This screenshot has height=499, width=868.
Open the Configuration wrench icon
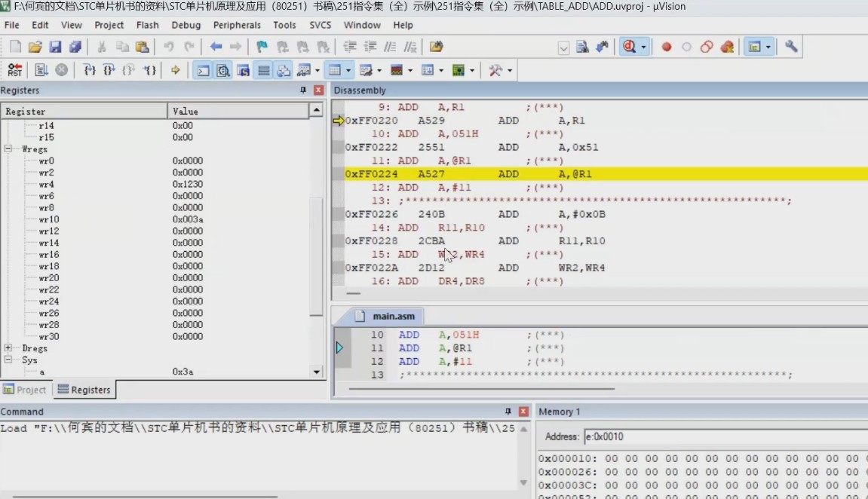(791, 47)
